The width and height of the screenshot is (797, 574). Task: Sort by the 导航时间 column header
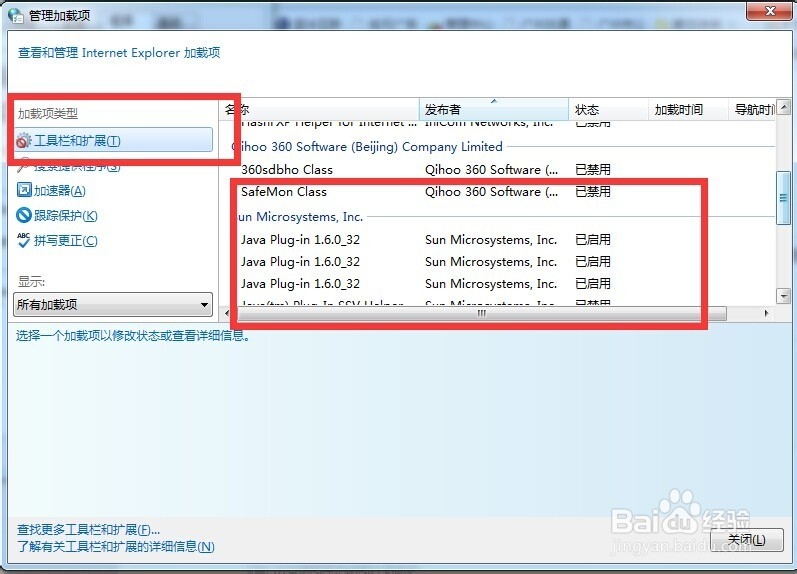coord(752,109)
